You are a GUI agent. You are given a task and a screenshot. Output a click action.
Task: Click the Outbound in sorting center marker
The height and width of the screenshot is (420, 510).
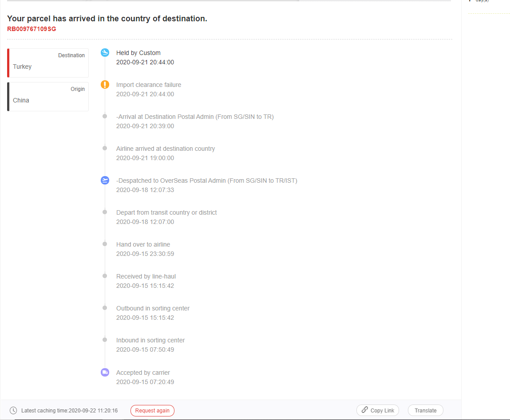(105, 308)
